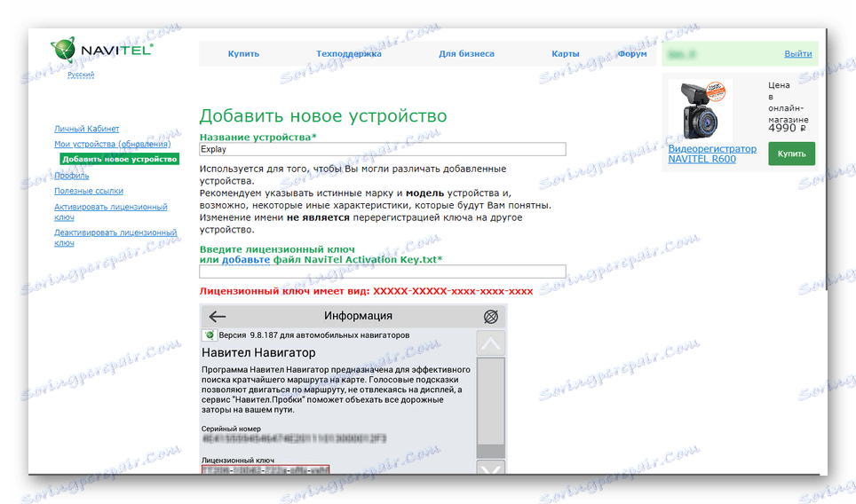Open the Купить menu item
This screenshot has height=504, width=856.
tap(243, 54)
